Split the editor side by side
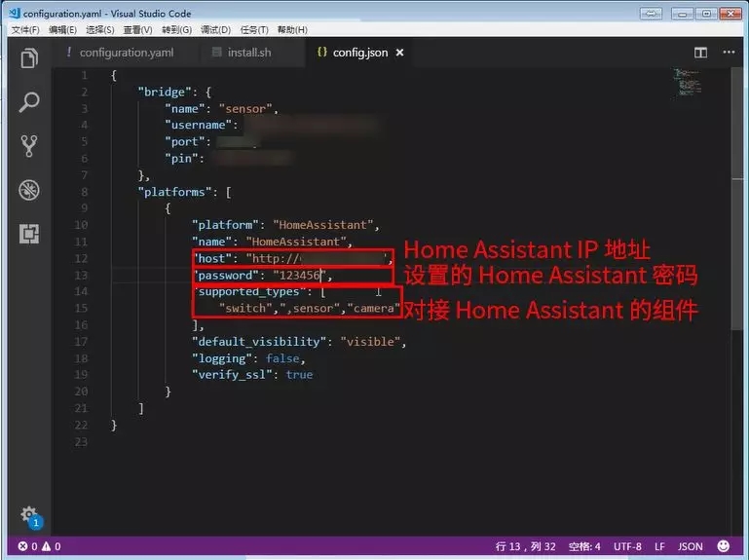Image resolution: width=749 pixels, height=560 pixels. [700, 53]
